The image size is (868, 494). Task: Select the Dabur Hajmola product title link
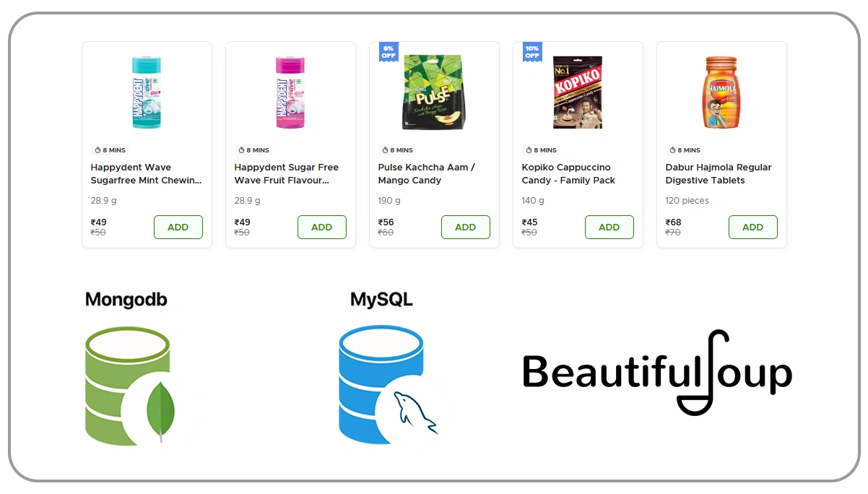point(719,173)
